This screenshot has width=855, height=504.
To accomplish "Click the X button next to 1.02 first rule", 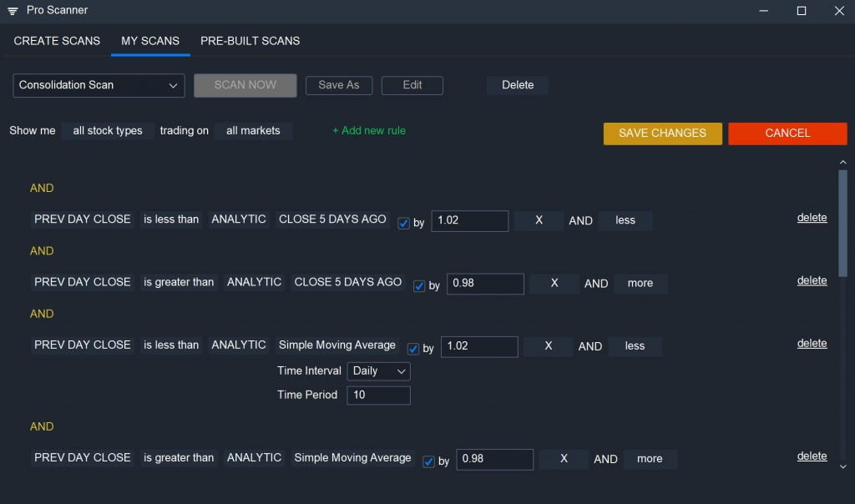I will point(538,220).
